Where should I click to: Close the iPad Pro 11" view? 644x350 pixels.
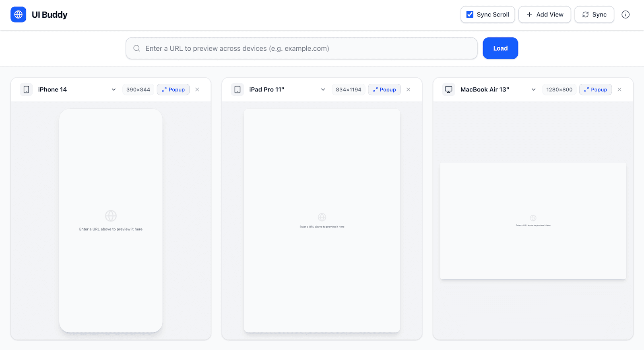[408, 89]
